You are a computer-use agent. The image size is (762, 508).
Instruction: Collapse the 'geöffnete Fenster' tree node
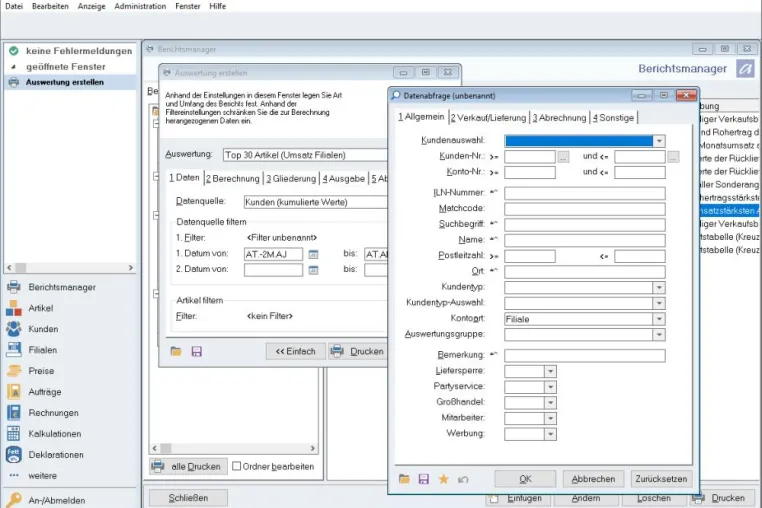[x=14, y=67]
